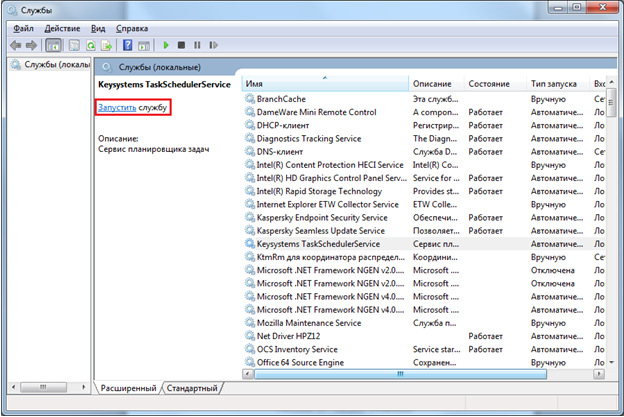Switch to the Расширенный tab
The image size is (624, 417).
128,388
